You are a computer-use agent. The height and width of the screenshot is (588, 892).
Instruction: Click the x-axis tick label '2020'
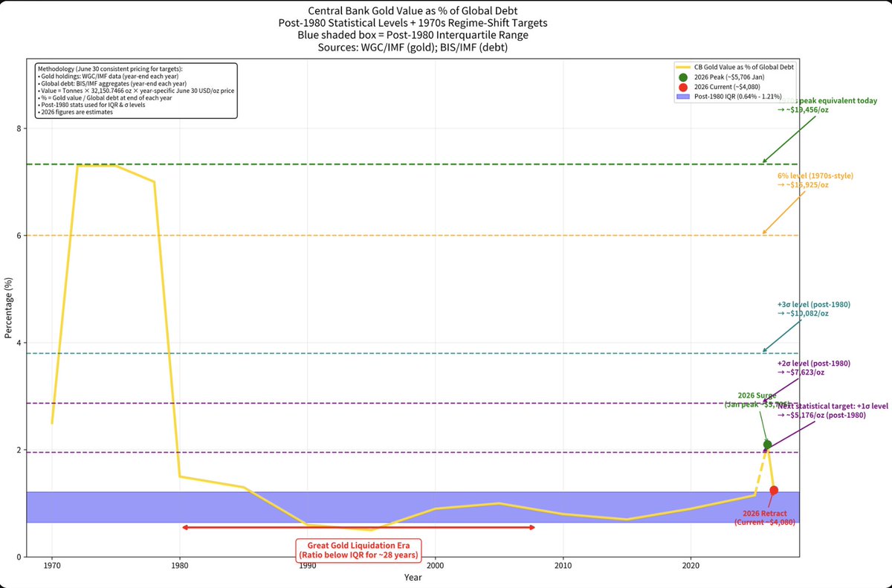tap(691, 566)
